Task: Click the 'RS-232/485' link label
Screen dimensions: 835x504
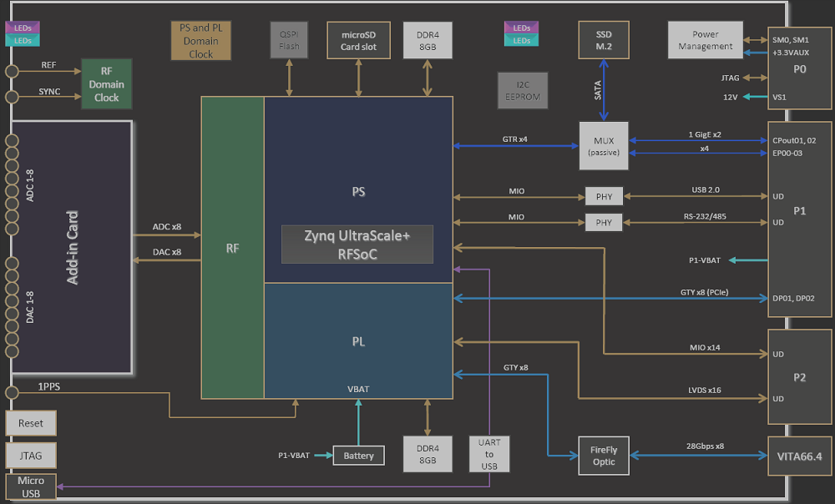Action: (x=705, y=217)
